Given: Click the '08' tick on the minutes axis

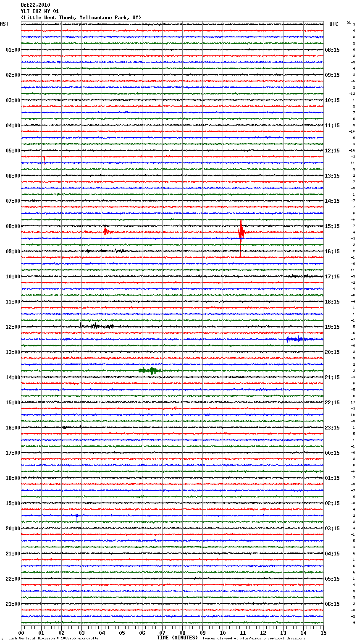Looking at the screenshot, I should pos(182,633).
